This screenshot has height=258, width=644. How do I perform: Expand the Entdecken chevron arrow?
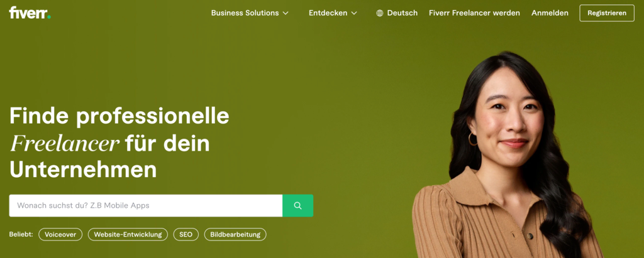(354, 13)
